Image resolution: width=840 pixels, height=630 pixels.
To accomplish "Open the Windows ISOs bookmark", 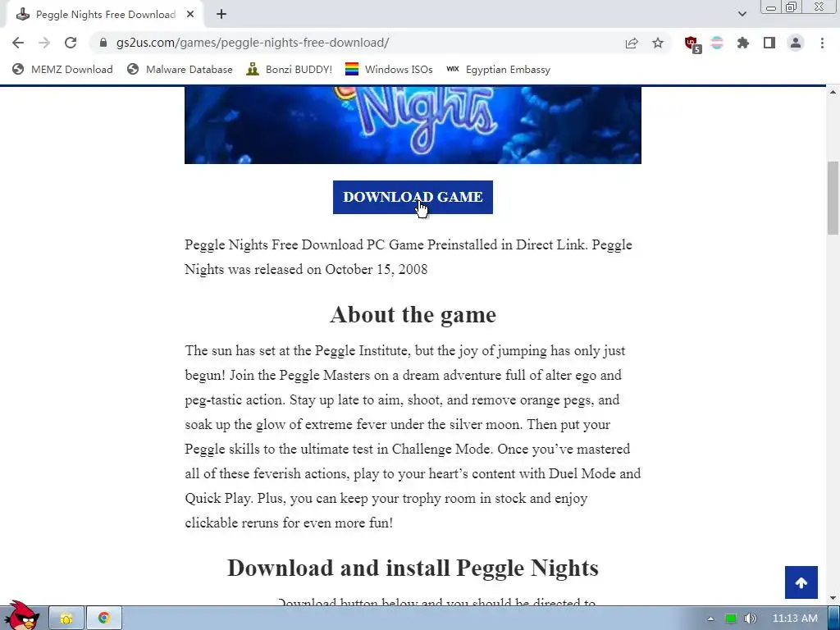I will (x=389, y=69).
